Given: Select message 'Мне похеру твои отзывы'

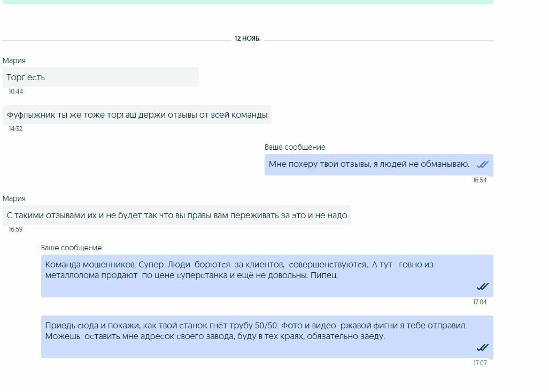Looking at the screenshot, I should 379,165.
